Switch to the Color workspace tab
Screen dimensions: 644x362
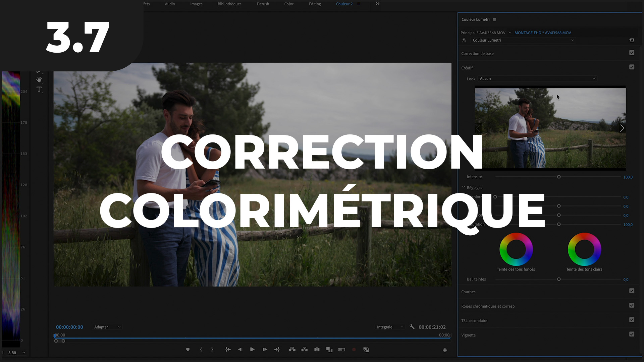point(289,4)
